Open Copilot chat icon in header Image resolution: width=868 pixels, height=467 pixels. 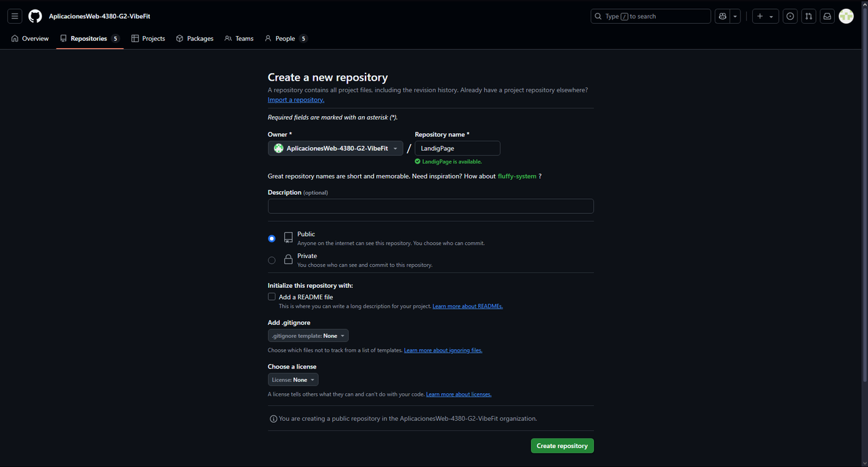pos(723,16)
